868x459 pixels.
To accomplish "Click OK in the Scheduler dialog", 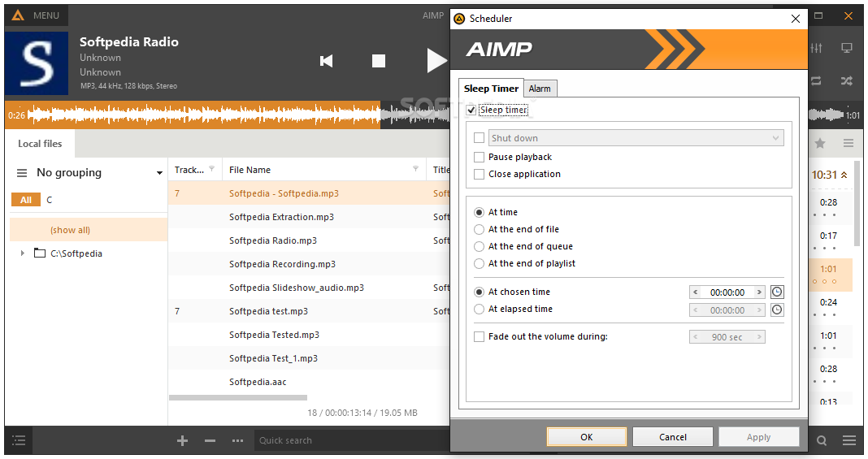I will pos(587,437).
